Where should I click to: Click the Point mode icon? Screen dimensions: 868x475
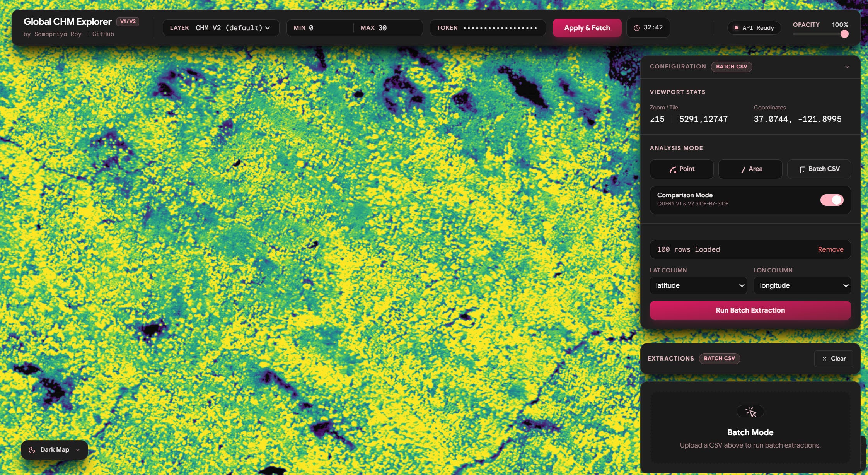click(673, 169)
